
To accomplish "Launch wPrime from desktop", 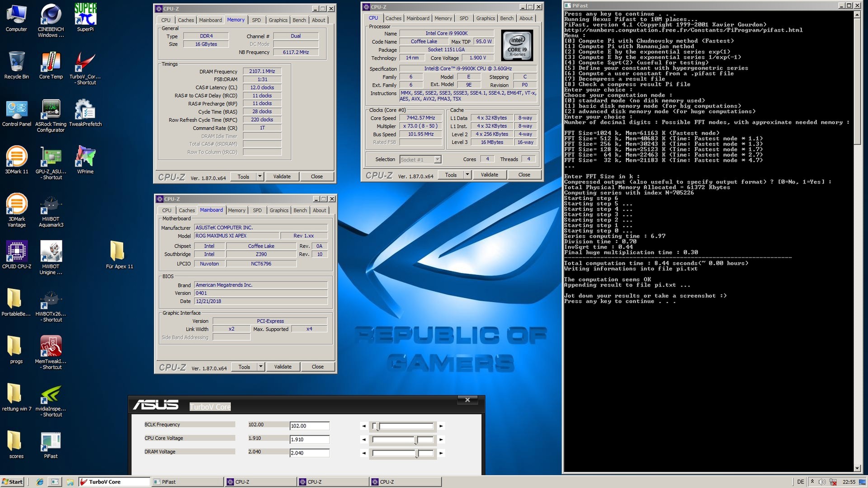I will coord(85,160).
